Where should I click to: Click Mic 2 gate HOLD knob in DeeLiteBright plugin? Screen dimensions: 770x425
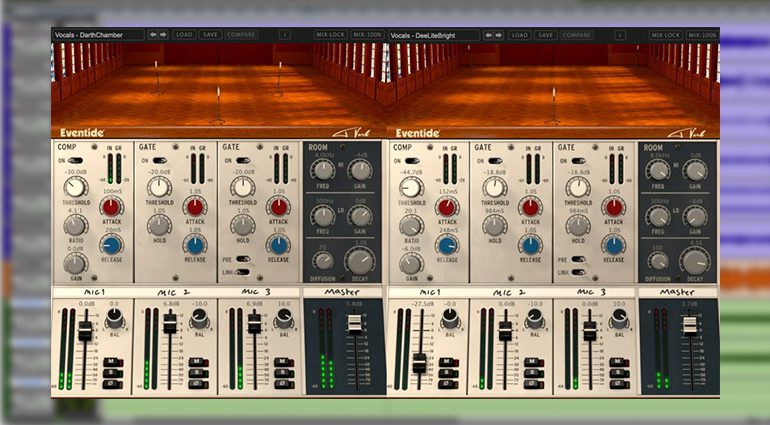coord(495,226)
